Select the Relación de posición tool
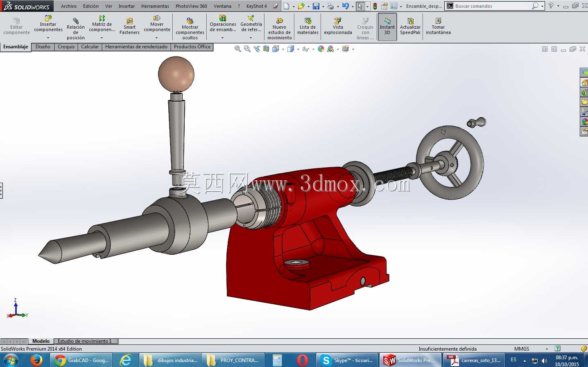 76,28
